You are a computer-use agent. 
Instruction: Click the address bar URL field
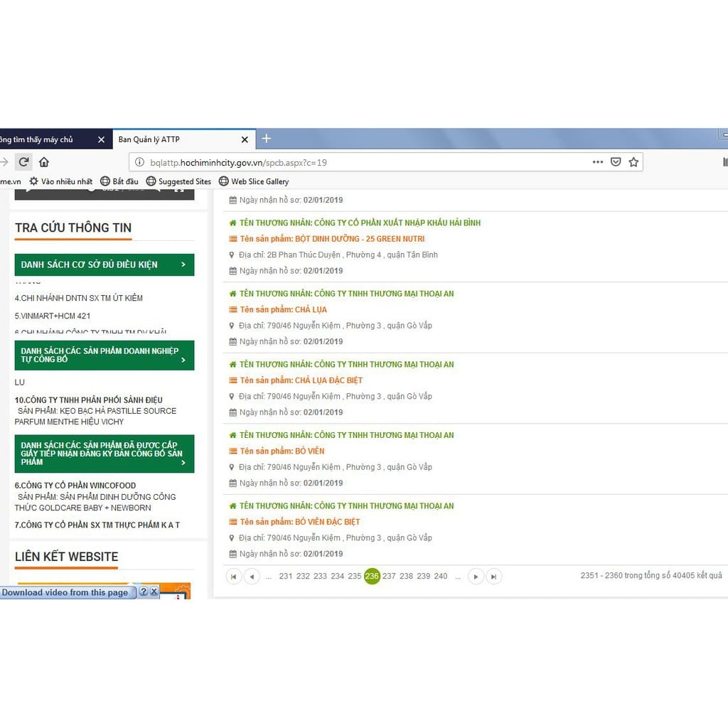point(355,162)
